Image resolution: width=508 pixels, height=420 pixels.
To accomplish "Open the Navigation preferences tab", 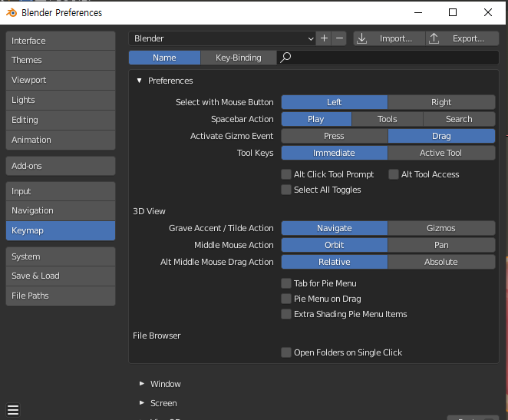I will tap(61, 210).
